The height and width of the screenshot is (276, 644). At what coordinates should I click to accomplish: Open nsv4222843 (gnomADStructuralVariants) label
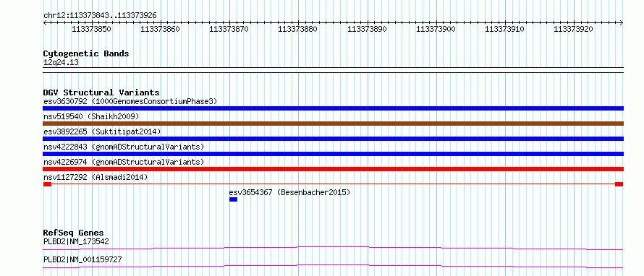point(124,147)
